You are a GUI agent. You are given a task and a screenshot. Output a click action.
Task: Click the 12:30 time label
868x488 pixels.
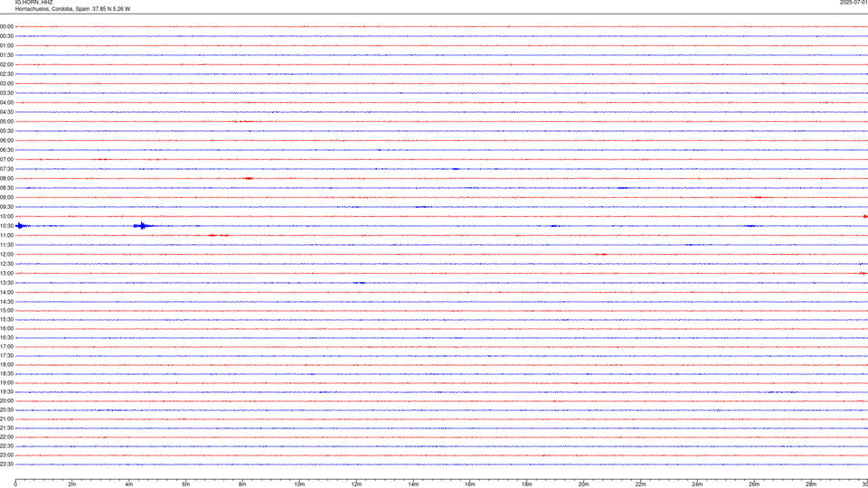[x=6, y=264]
